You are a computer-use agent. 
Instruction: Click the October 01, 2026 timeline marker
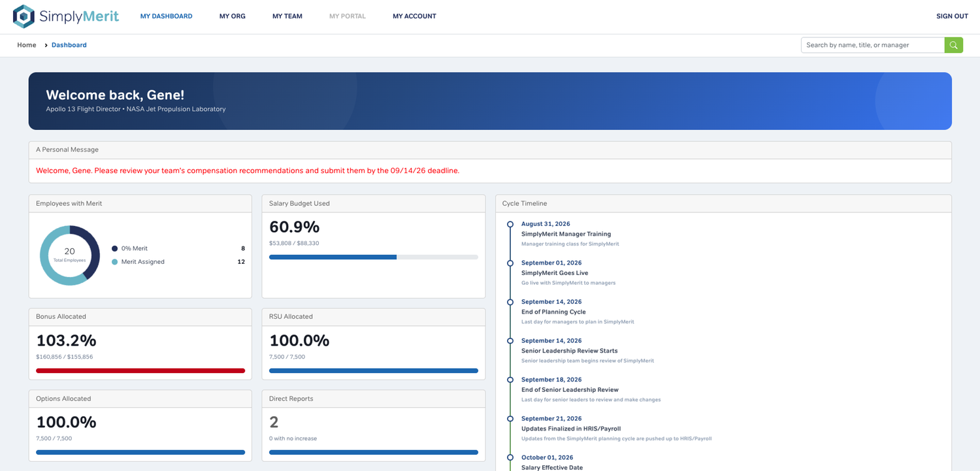coord(510,457)
